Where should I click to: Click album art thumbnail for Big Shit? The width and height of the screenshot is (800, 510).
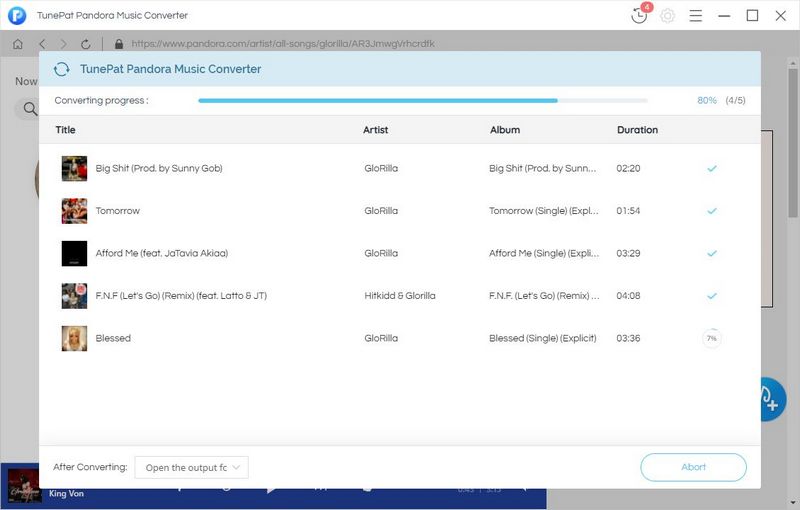tap(74, 168)
